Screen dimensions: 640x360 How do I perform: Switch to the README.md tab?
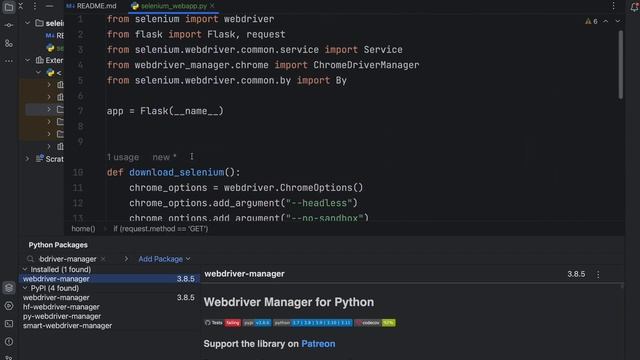[92, 6]
